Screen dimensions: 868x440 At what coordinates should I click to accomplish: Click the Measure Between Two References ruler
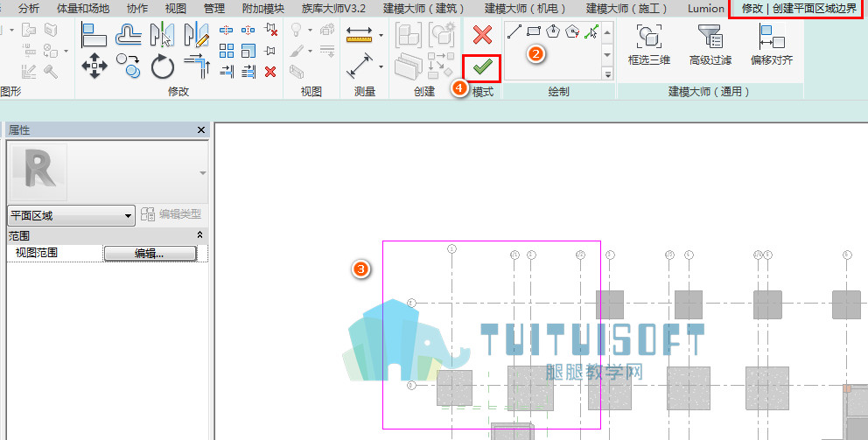(x=360, y=35)
